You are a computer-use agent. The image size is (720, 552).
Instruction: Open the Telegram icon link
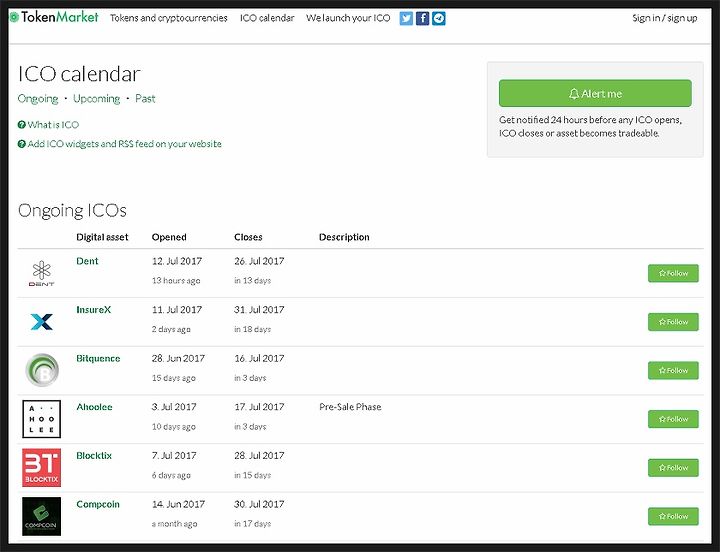click(439, 18)
